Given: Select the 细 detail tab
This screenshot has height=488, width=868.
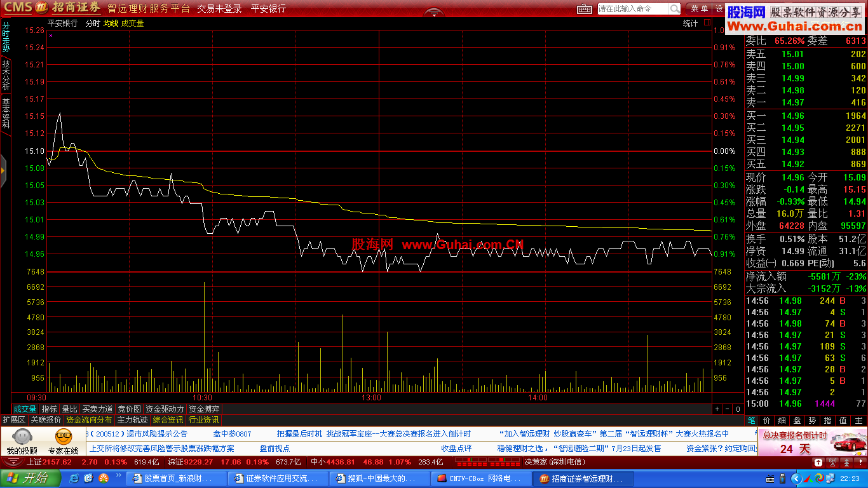Looking at the screenshot, I should (x=782, y=420).
